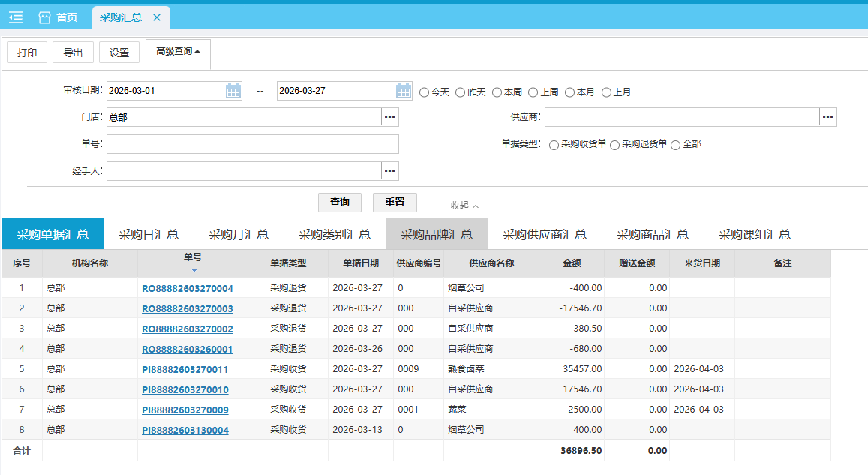868x475 pixels.
Task: Select the 今天 date radio option
Action: point(425,92)
